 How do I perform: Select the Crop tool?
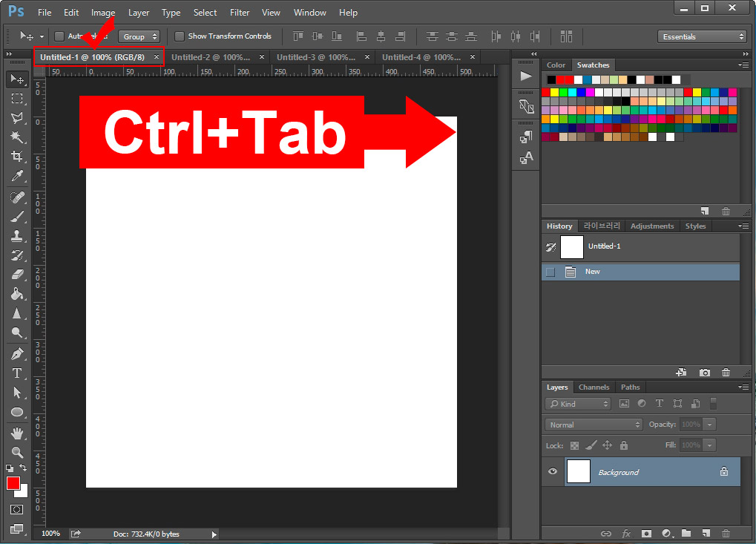17,157
